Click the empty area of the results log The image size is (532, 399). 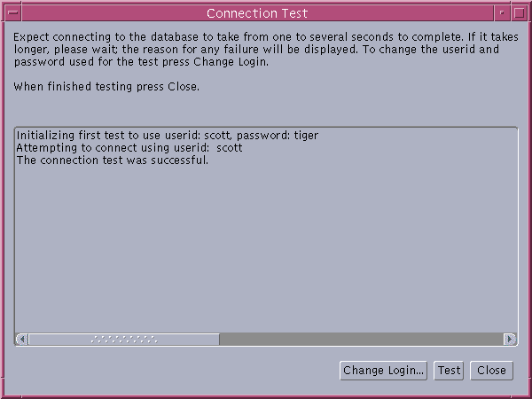click(x=266, y=248)
